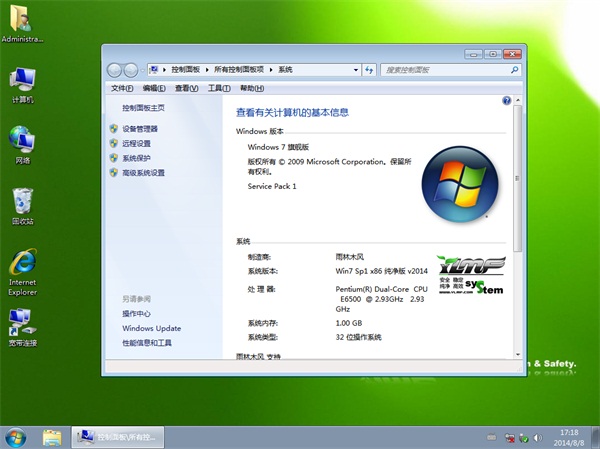The height and width of the screenshot is (449, 600).
Task: Open the Administrator folder desktop icon
Action: (22, 23)
